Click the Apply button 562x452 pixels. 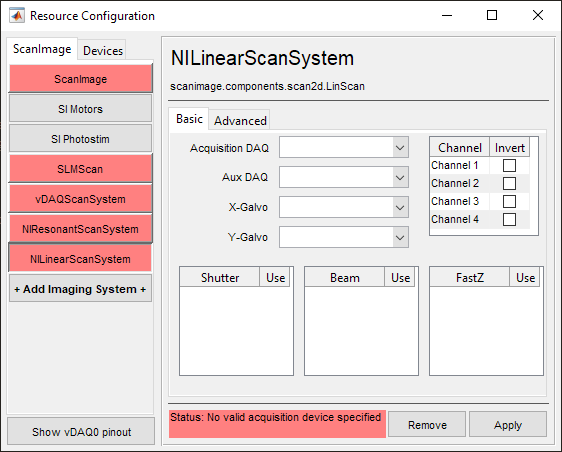(x=508, y=424)
